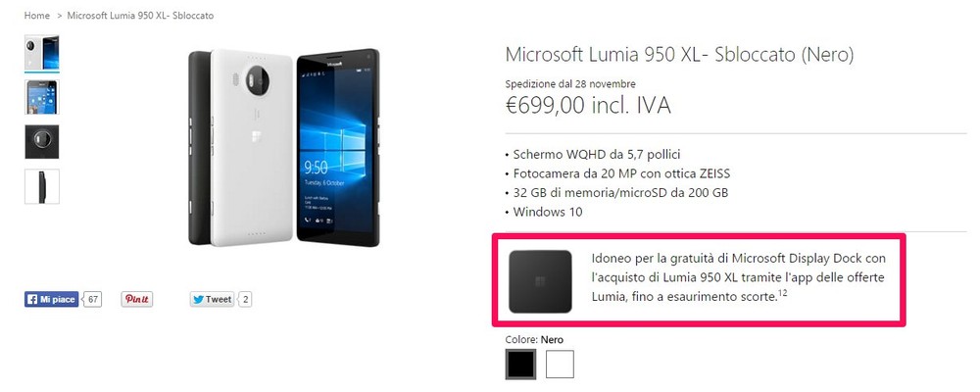
Task: Choose the white color swatch
Action: pyautogui.click(x=560, y=364)
